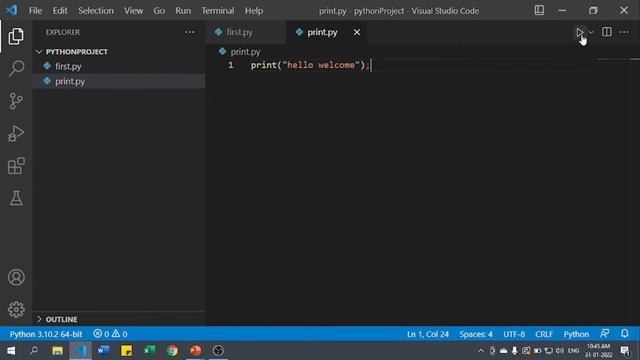Switch to the first.py tab

pyautogui.click(x=245, y=32)
